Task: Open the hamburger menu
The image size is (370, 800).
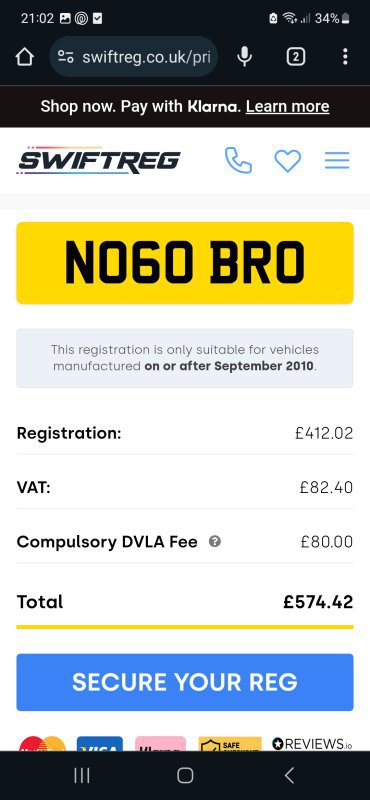Action: pyautogui.click(x=337, y=161)
